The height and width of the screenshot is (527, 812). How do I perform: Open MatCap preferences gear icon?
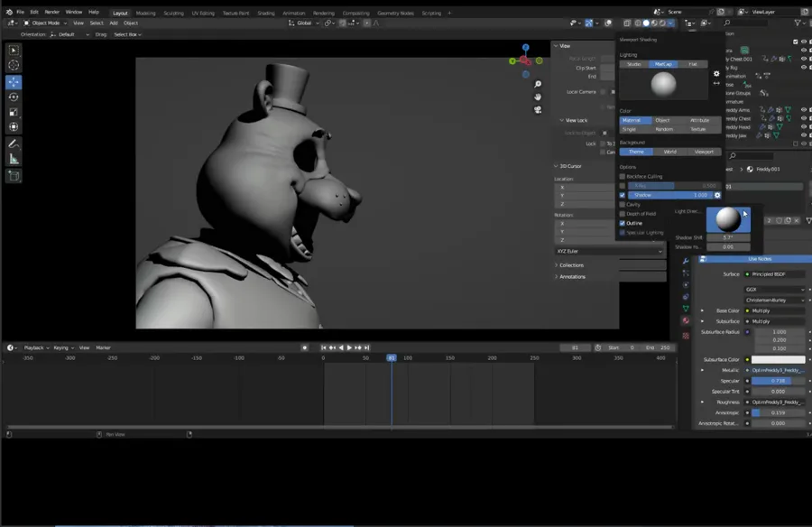[716, 74]
